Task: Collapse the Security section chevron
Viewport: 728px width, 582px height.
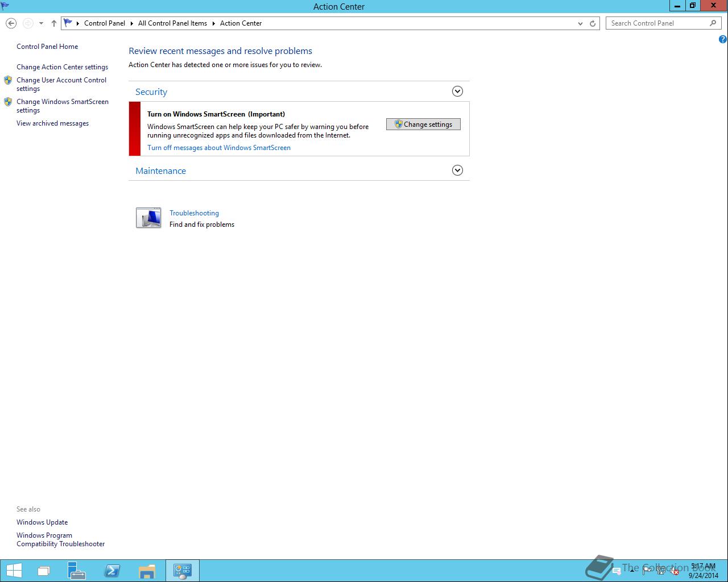Action: [457, 92]
